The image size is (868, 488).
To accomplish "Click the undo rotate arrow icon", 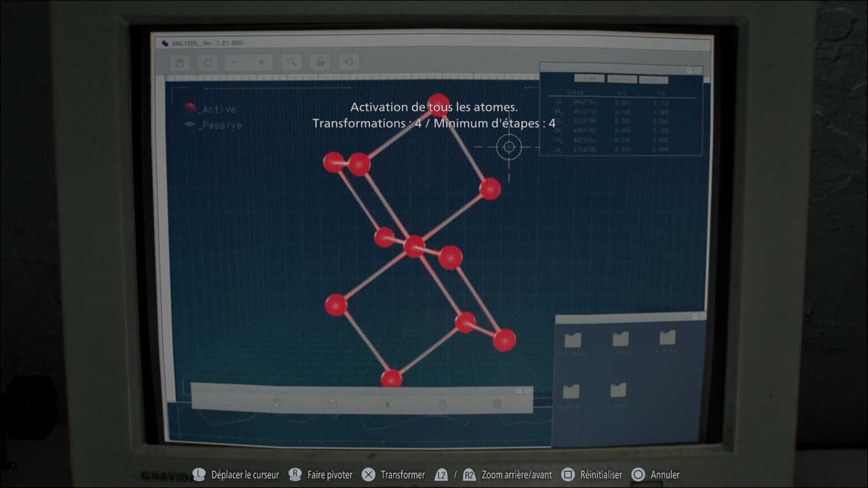I will (349, 62).
